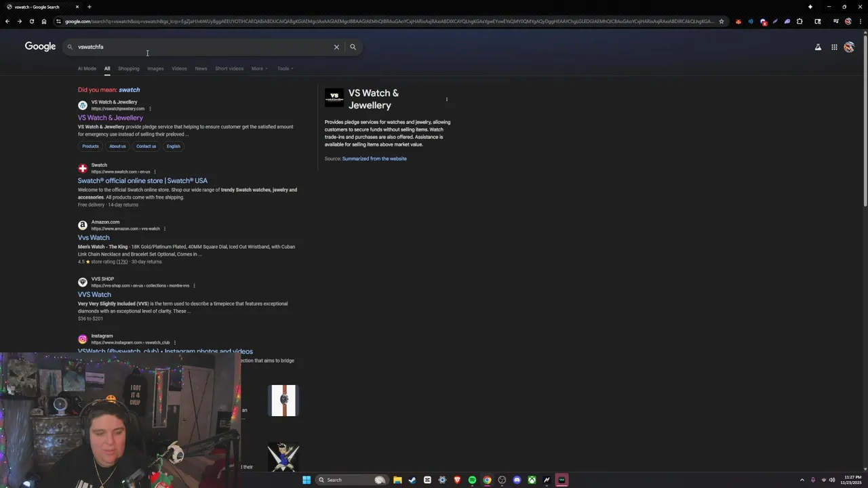The width and height of the screenshot is (868, 488).
Task: Click the Products sitelink chip
Action: point(90,146)
